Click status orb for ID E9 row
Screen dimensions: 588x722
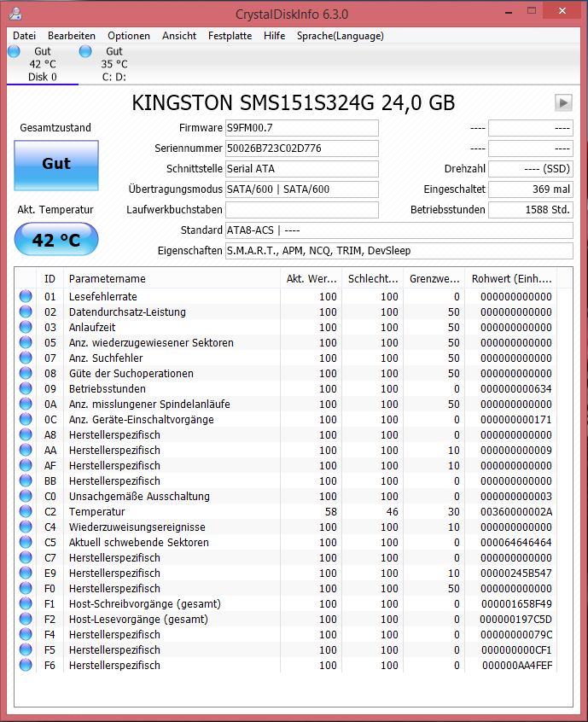(x=26, y=573)
